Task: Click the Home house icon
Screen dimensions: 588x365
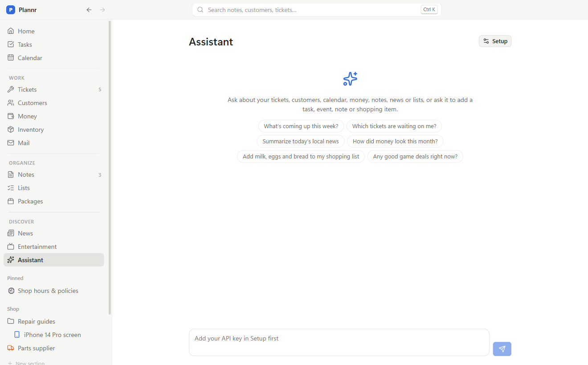Action: (x=11, y=31)
